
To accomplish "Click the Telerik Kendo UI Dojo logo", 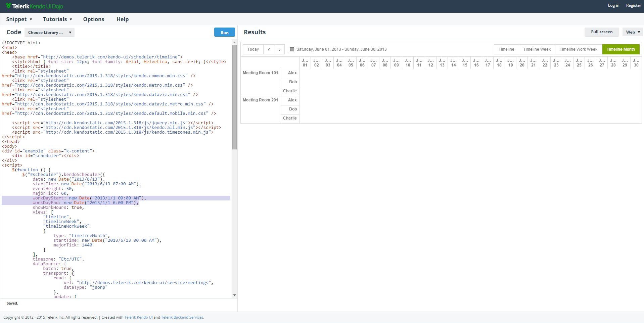I will click(x=34, y=6).
